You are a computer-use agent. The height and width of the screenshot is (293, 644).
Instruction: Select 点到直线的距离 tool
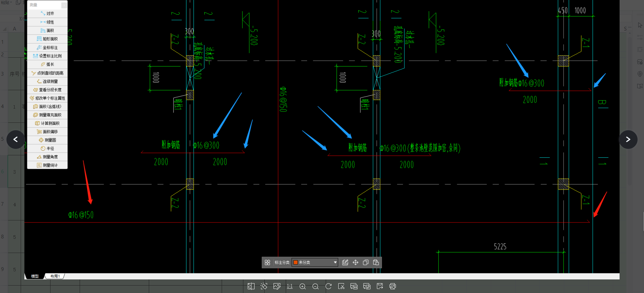coord(47,73)
